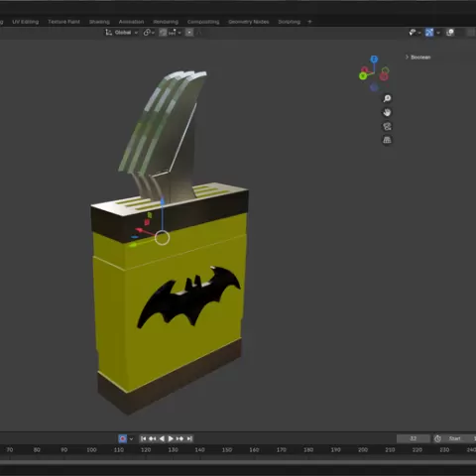Click the pan view hand icon
Viewport: 476px width, 476px height.
tap(387, 112)
